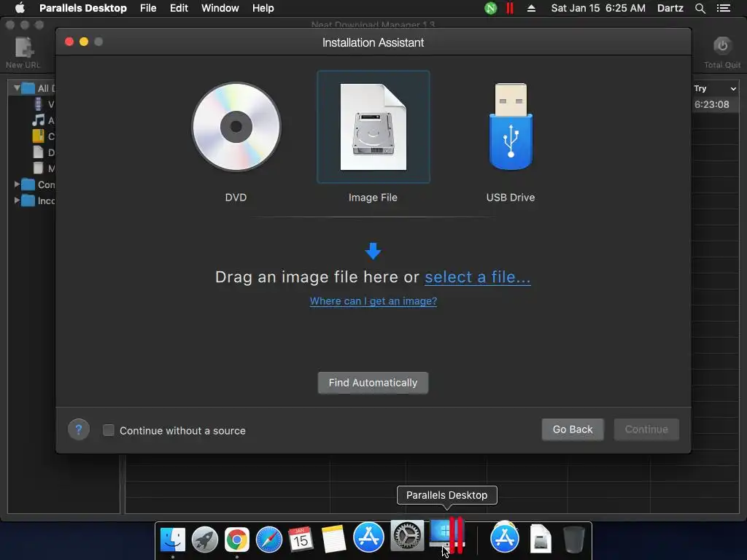Click the select a file link
747x560 pixels.
[477, 277]
